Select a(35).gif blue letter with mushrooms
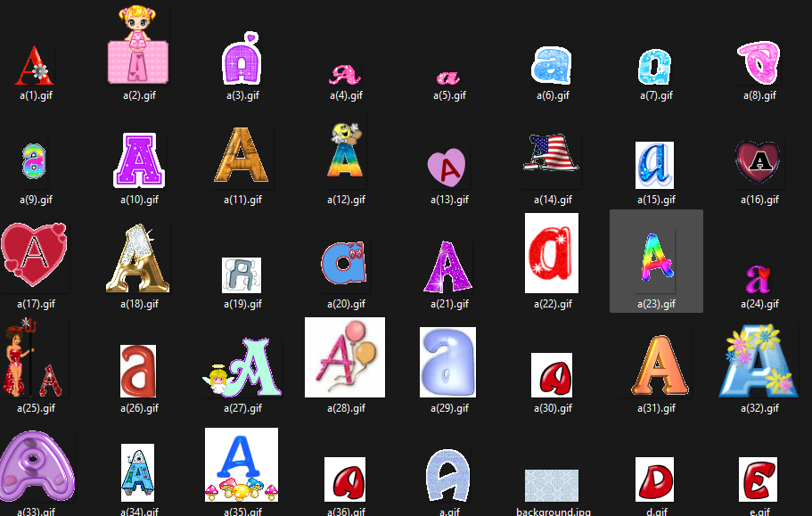This screenshot has width=812, height=516. pos(242,463)
